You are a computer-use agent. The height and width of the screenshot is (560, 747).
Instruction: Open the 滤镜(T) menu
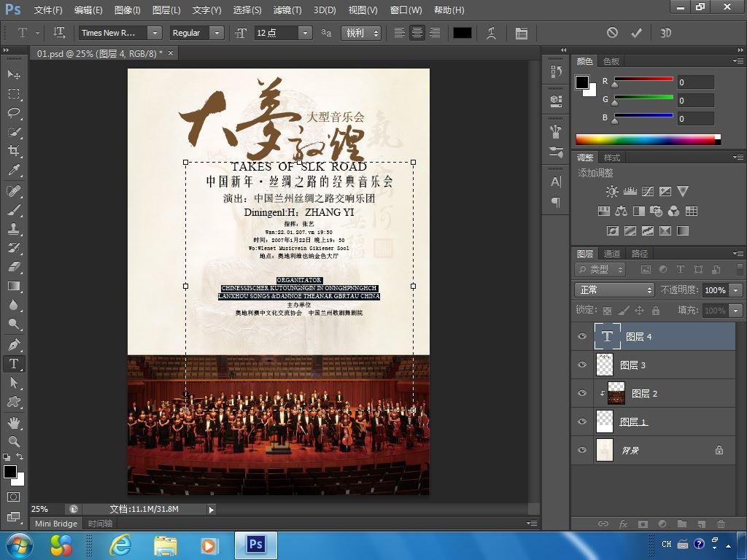[x=287, y=9]
